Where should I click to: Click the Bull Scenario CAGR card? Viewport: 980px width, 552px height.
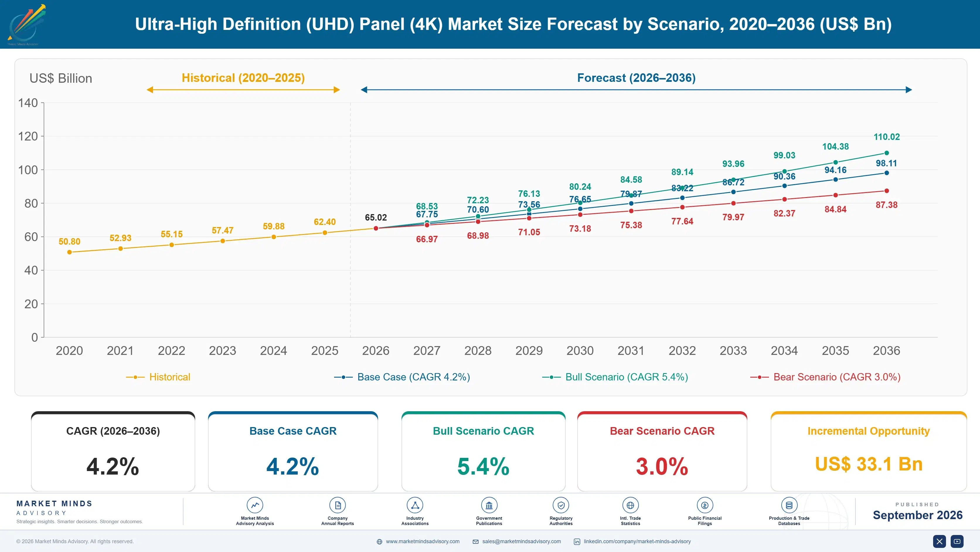click(x=483, y=451)
